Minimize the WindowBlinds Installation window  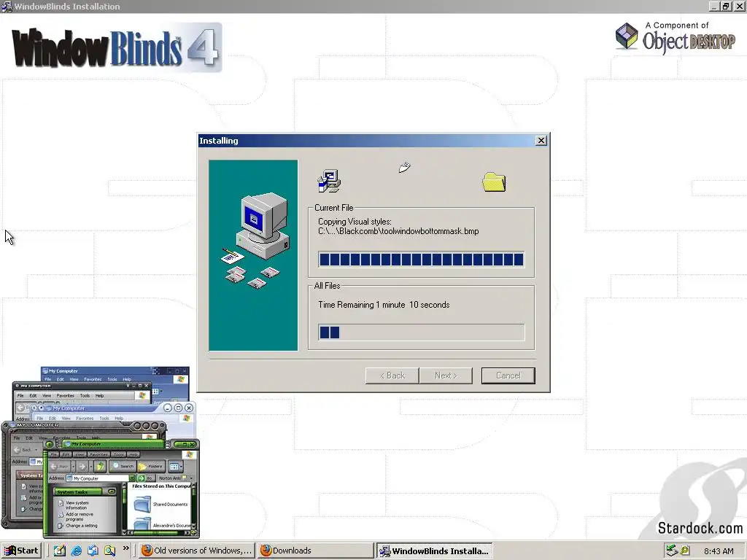pos(713,6)
